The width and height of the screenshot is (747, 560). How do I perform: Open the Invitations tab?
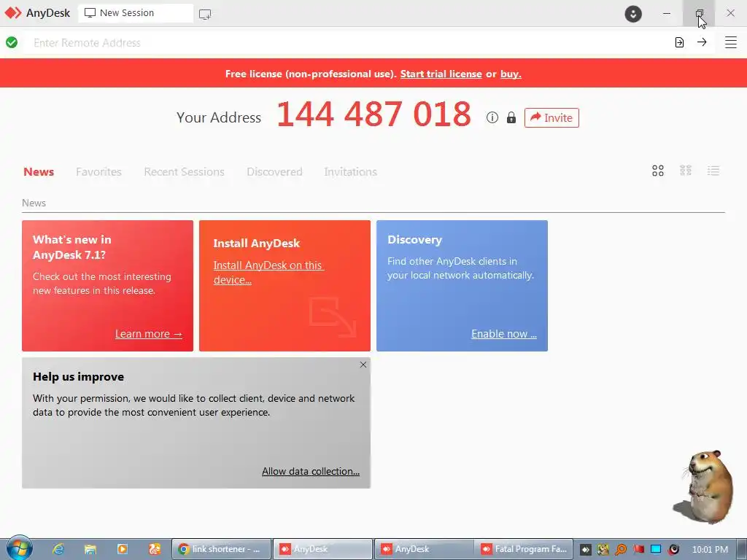(351, 171)
